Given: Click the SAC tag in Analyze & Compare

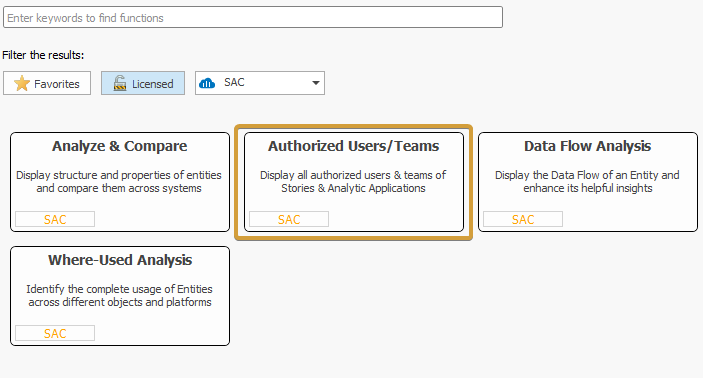Looking at the screenshot, I should (x=55, y=219).
